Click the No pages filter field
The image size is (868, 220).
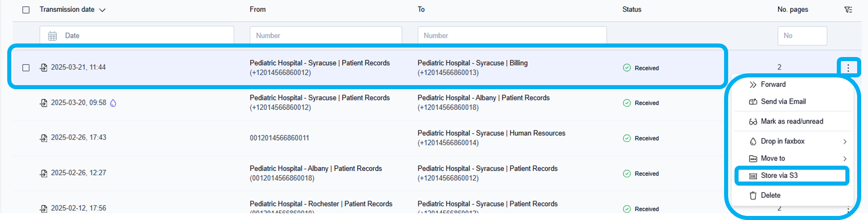pos(802,36)
